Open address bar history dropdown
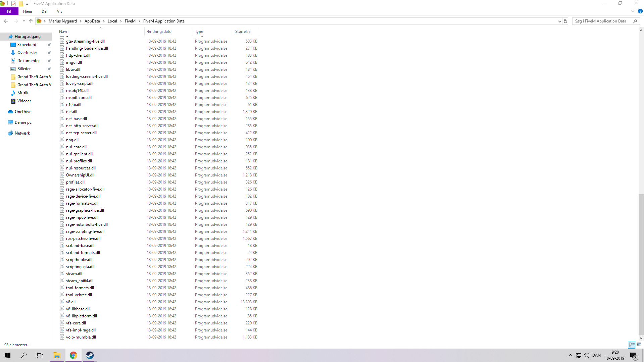 tap(559, 21)
